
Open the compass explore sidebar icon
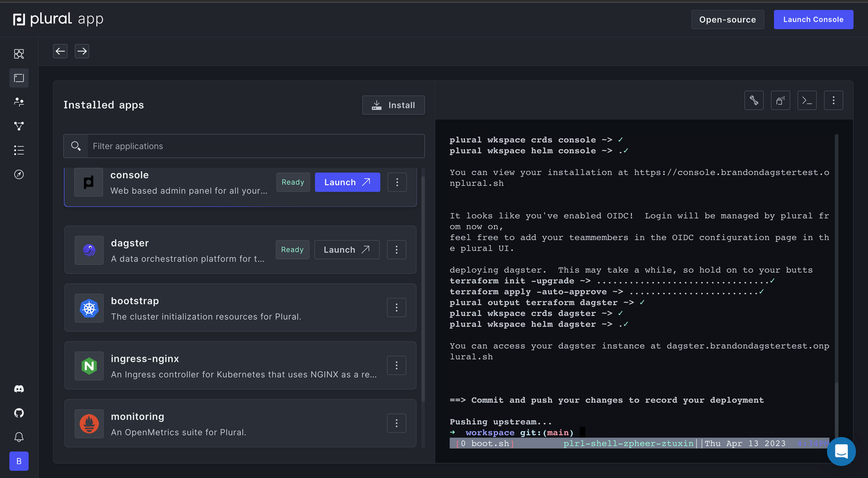pos(19,174)
